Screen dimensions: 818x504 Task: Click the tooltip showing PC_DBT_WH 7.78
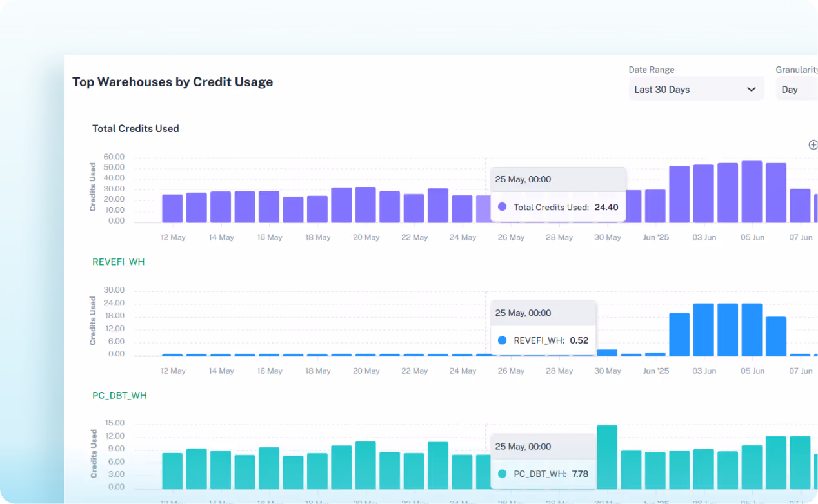click(x=543, y=460)
